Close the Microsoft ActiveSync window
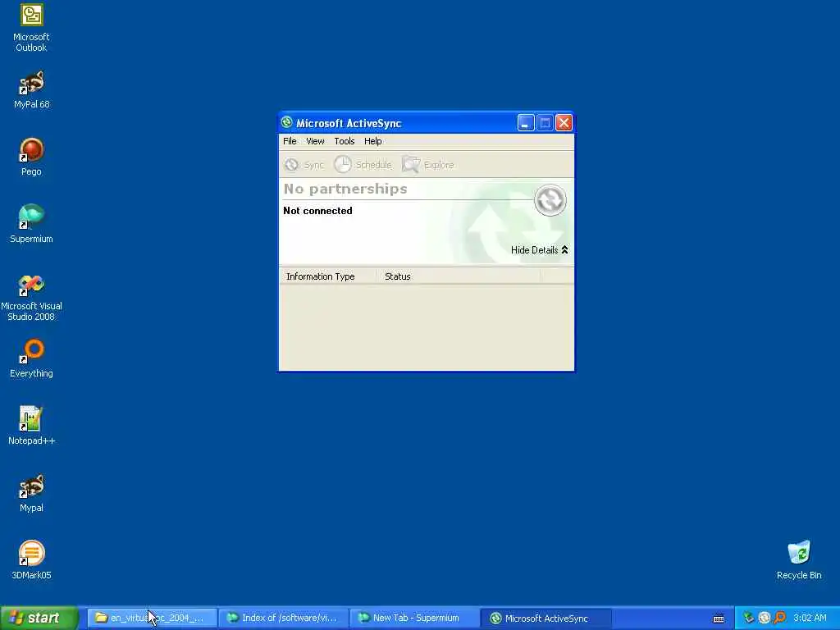This screenshot has width=840, height=630. point(564,123)
